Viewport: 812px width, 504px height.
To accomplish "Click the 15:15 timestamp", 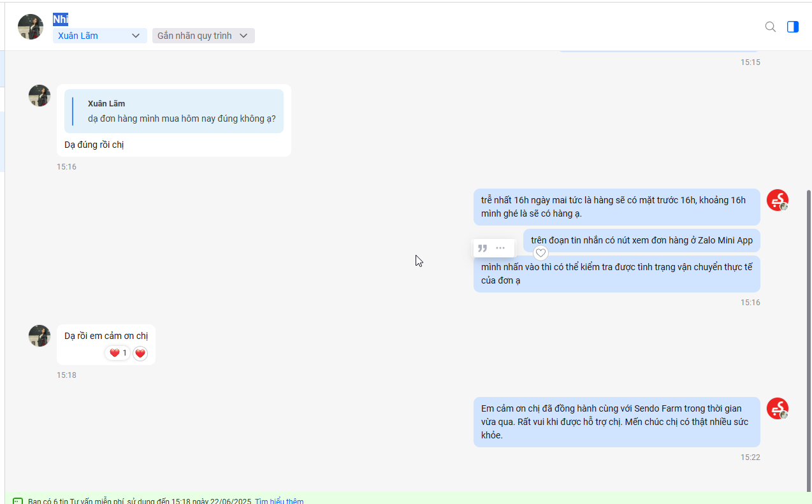I will coord(750,62).
